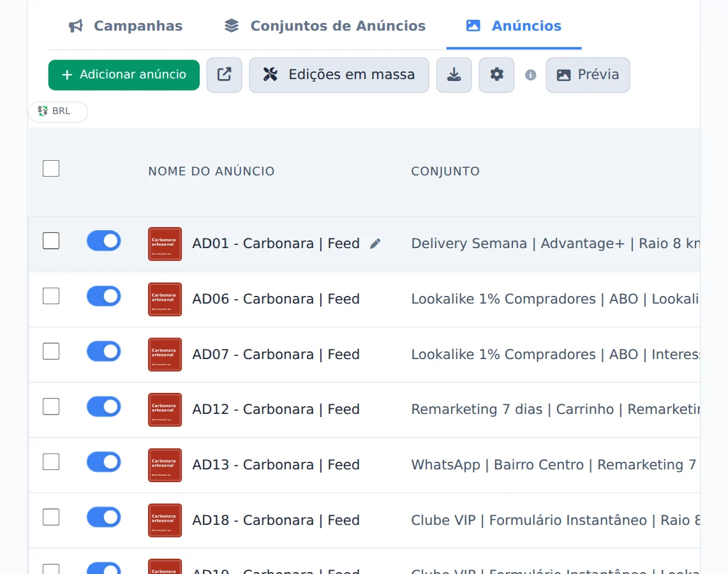
Task: Click the Prévia button
Action: pos(588,75)
